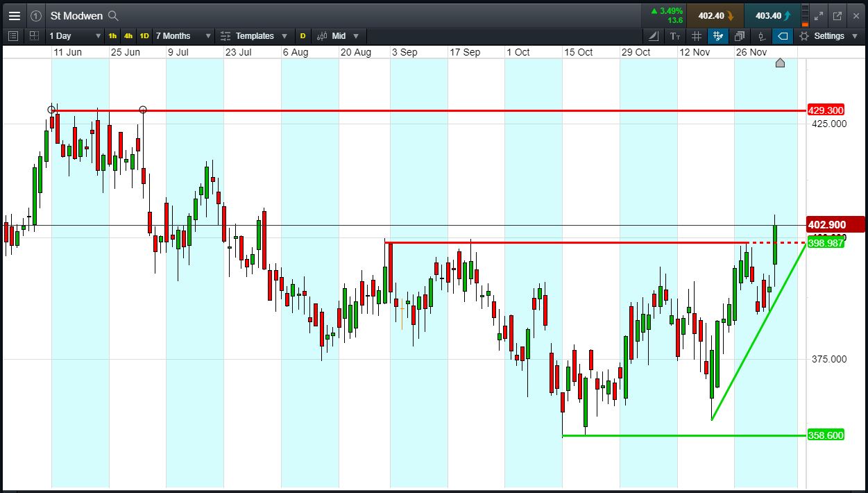
Task: Open the Templates sliders icon
Action: coord(225,35)
